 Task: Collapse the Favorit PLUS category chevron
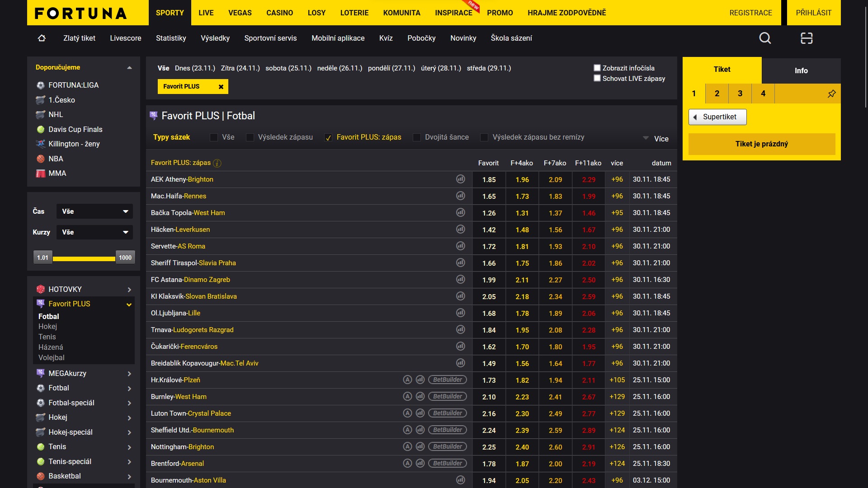click(129, 305)
